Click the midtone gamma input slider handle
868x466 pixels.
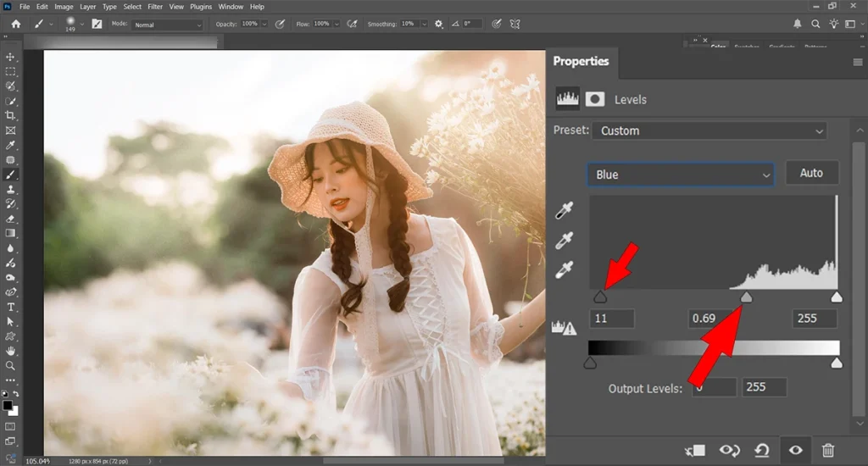coord(746,297)
